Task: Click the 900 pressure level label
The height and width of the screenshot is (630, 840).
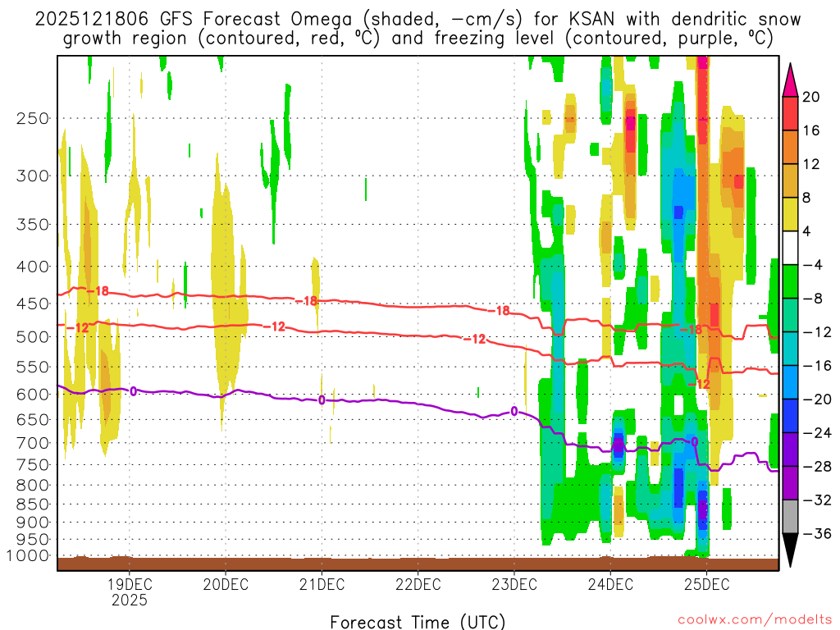Action: click(33, 522)
